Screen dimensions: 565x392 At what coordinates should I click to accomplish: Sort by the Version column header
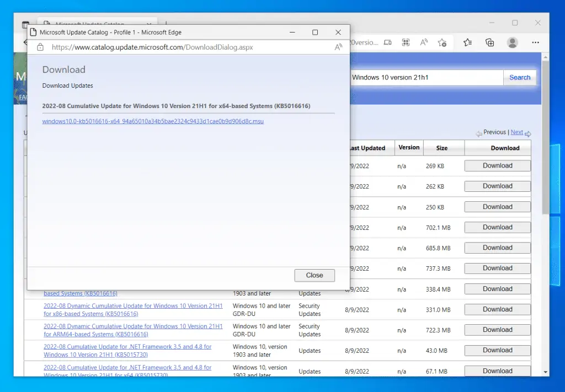(x=409, y=147)
